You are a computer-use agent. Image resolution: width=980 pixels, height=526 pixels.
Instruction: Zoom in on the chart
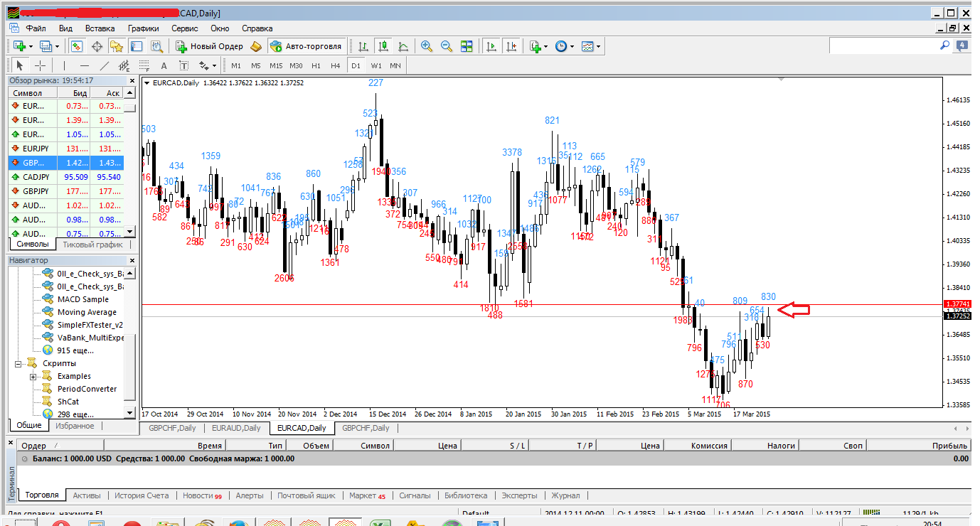[427, 46]
